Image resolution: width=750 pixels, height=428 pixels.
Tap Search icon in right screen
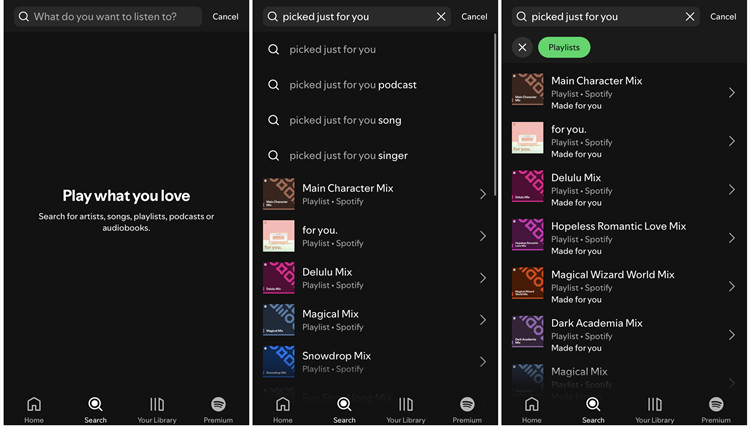pyautogui.click(x=593, y=404)
